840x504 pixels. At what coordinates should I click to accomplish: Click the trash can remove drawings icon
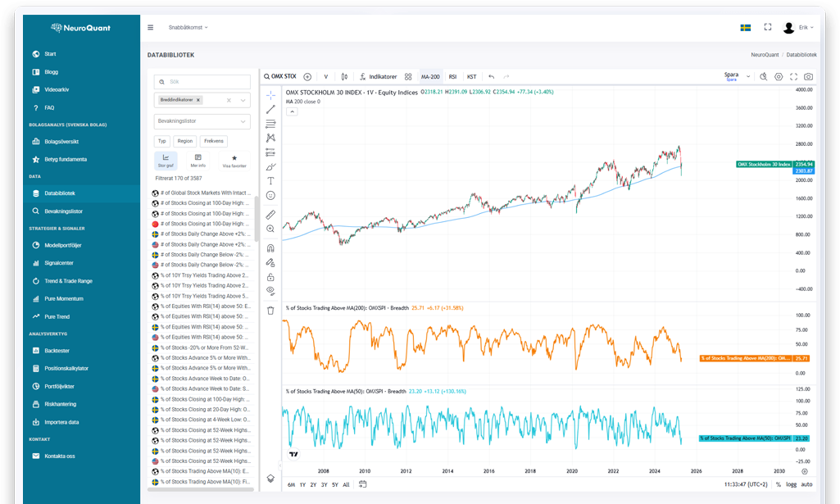pyautogui.click(x=270, y=311)
